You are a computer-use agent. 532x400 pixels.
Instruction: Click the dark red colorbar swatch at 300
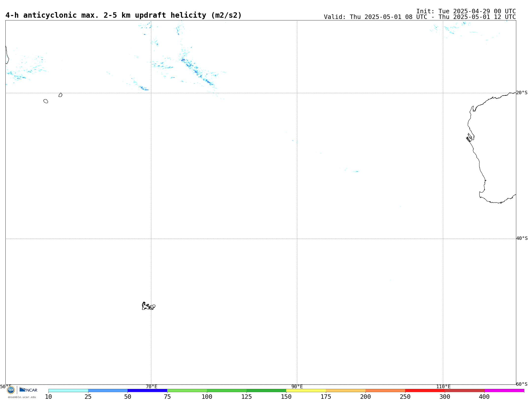(x=465, y=391)
